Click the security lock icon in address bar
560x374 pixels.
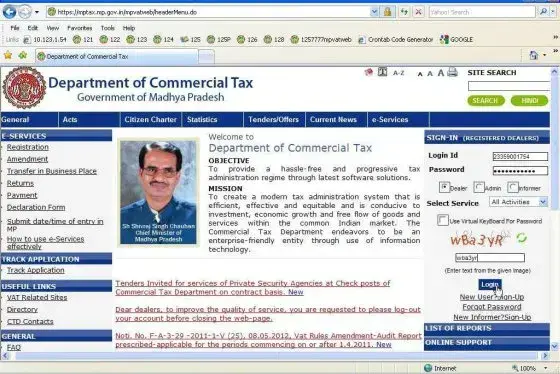(x=388, y=12)
